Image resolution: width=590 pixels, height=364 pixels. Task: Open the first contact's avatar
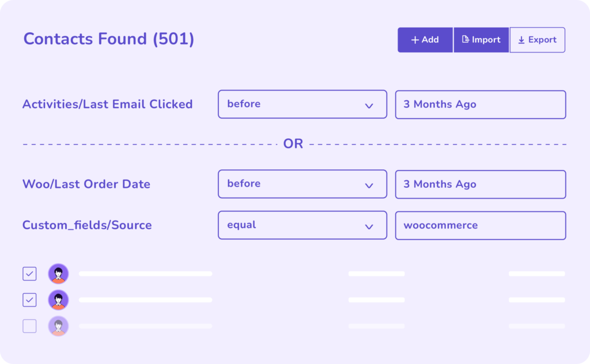pos(58,274)
